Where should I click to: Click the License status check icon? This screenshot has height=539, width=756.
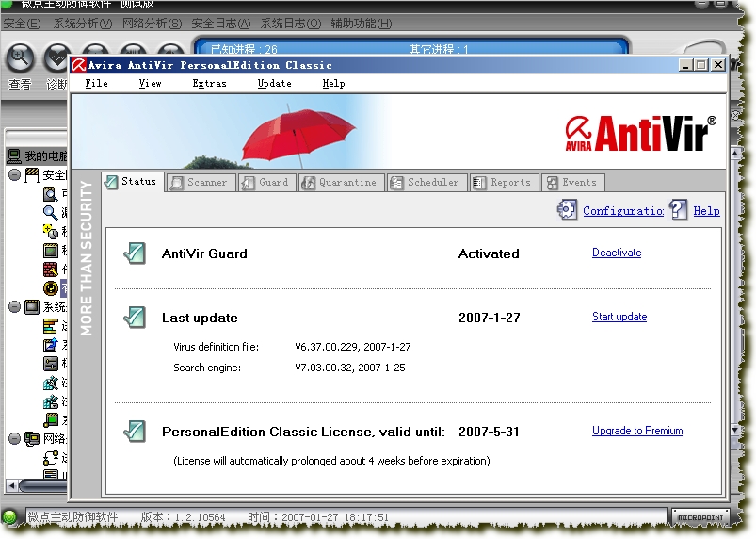pos(135,432)
